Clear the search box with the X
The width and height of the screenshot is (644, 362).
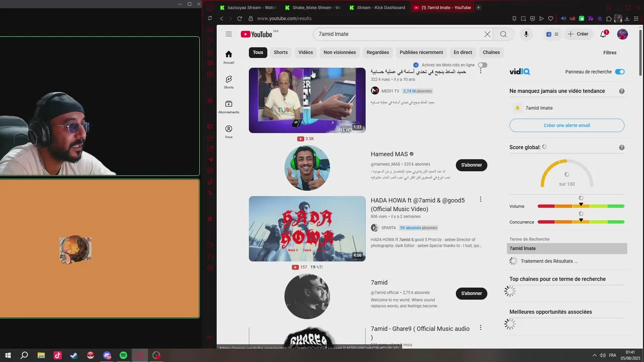click(487, 34)
